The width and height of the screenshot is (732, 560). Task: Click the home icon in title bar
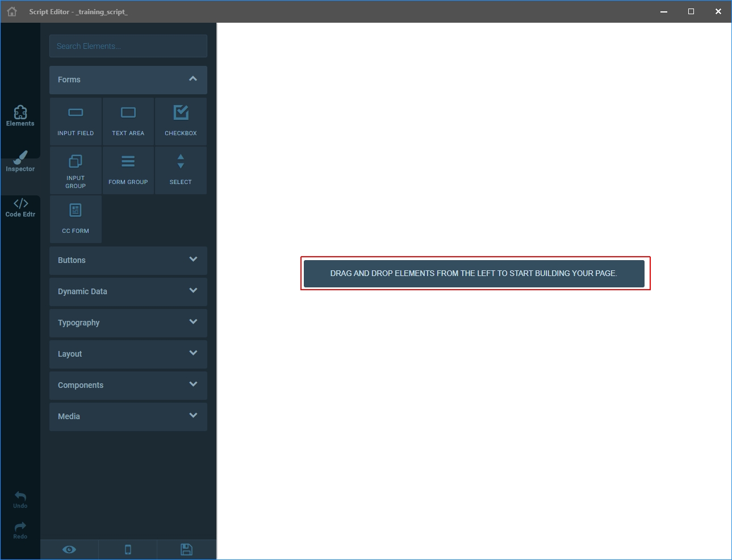coord(12,11)
